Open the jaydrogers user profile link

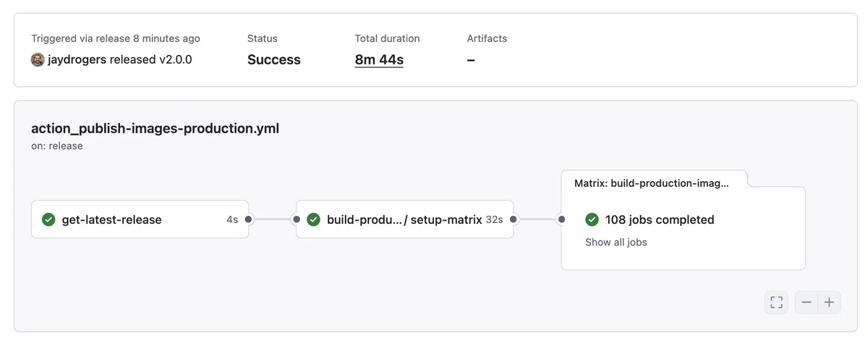point(77,59)
